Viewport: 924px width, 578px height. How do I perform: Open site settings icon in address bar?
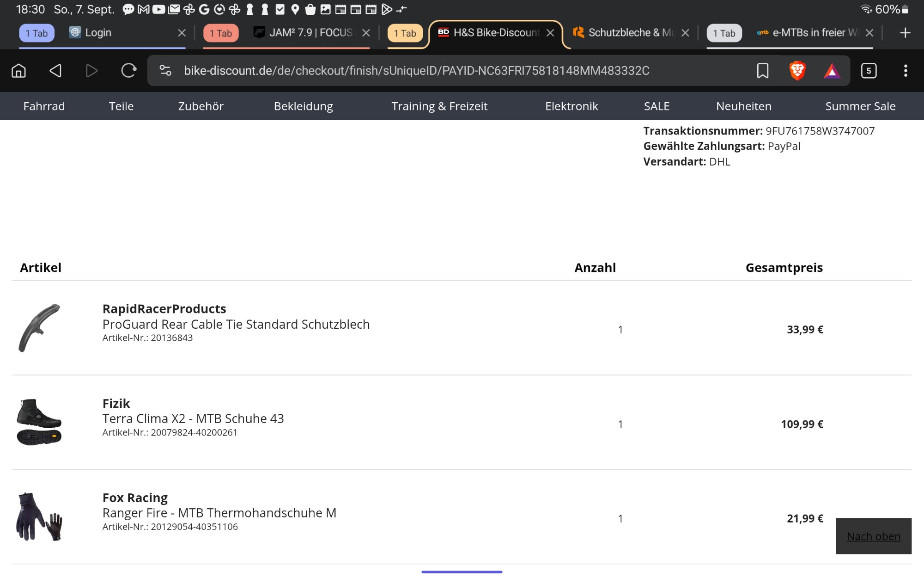coord(165,71)
